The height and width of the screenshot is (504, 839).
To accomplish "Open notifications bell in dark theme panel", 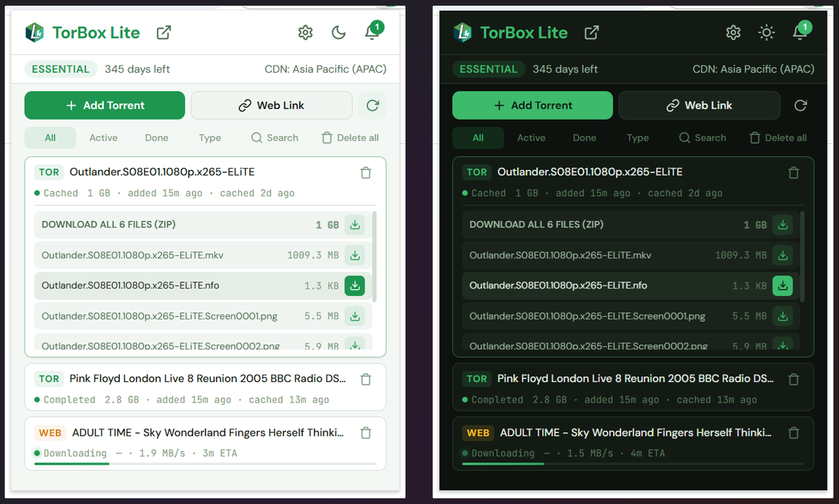I will (800, 32).
